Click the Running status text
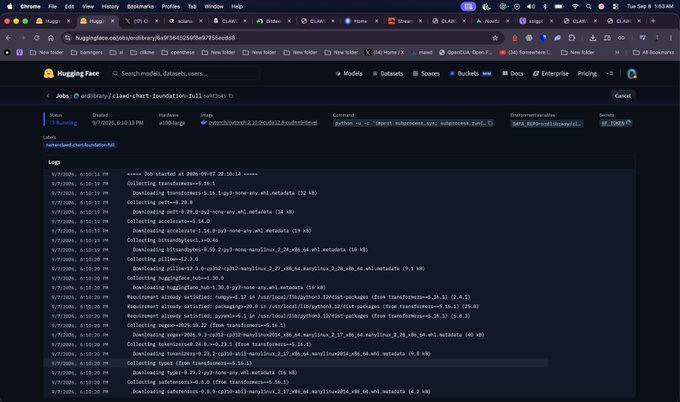Screen dimensions: 680x402 point(66,123)
